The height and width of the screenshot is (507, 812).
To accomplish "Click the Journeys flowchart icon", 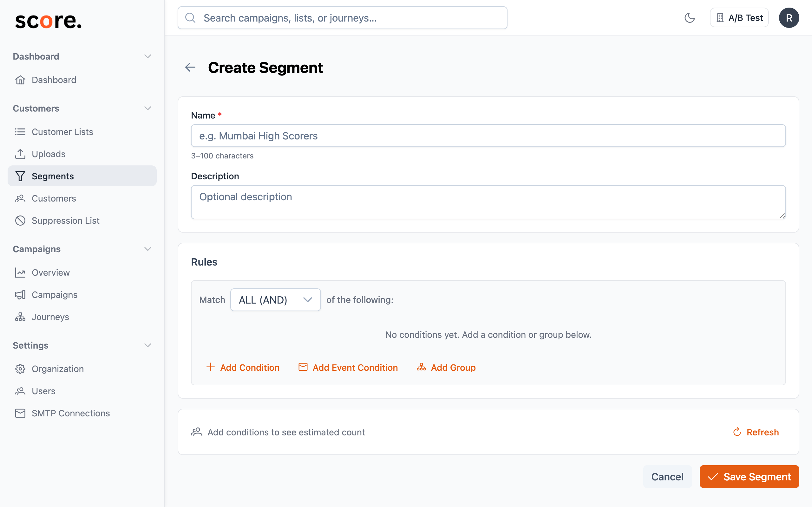I will point(20,317).
